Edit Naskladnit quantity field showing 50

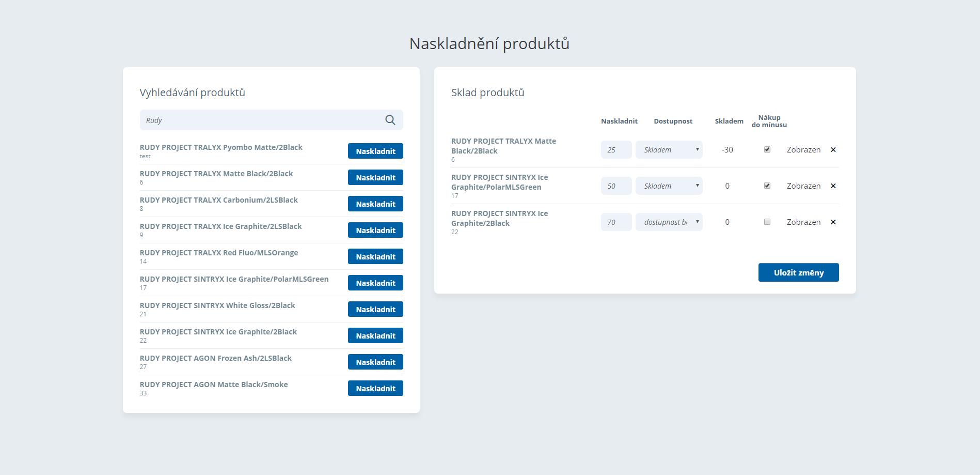pyautogui.click(x=616, y=186)
